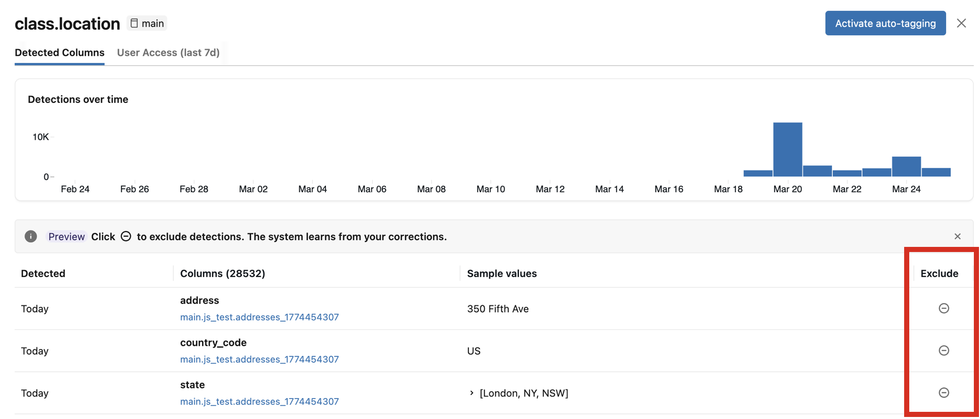This screenshot has height=419, width=980.
Task: Open the table link under state
Action: 259,402
